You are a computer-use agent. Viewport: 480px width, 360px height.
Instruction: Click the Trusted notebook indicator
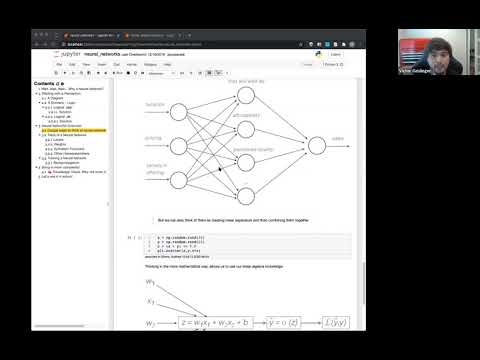click(308, 64)
